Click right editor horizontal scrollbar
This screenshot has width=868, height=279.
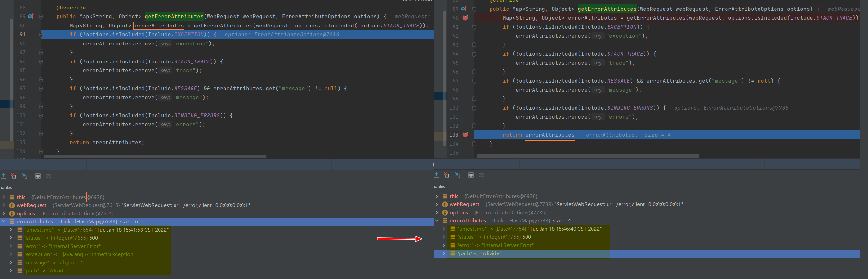coord(588,156)
